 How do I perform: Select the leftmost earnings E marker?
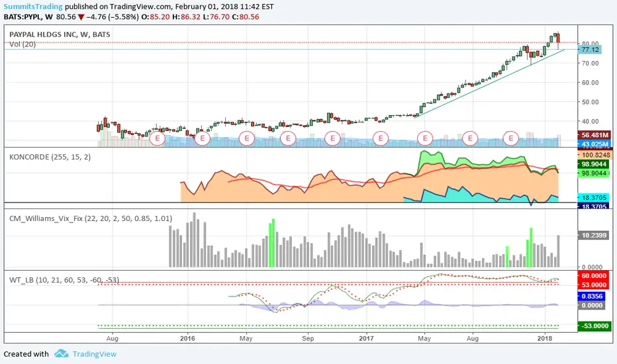click(x=158, y=138)
